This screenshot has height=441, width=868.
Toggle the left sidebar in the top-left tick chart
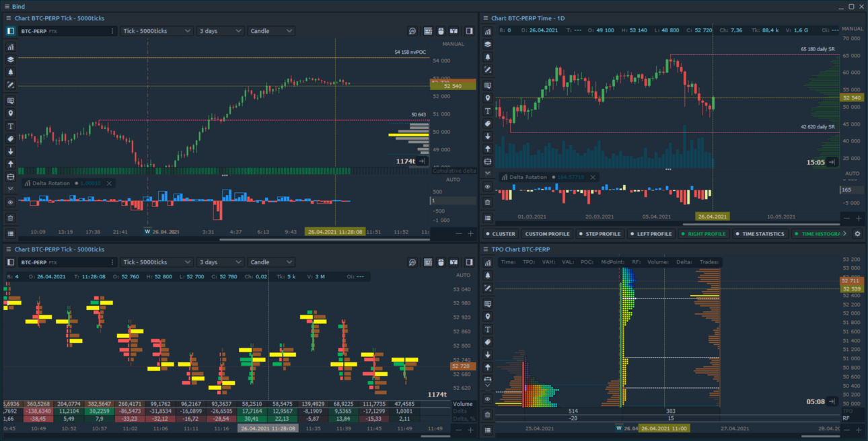point(11,31)
